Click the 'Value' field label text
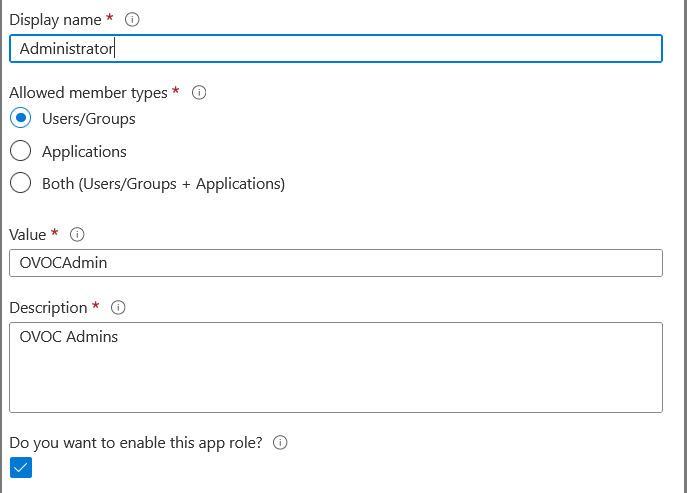The height and width of the screenshot is (493, 687). [x=28, y=235]
